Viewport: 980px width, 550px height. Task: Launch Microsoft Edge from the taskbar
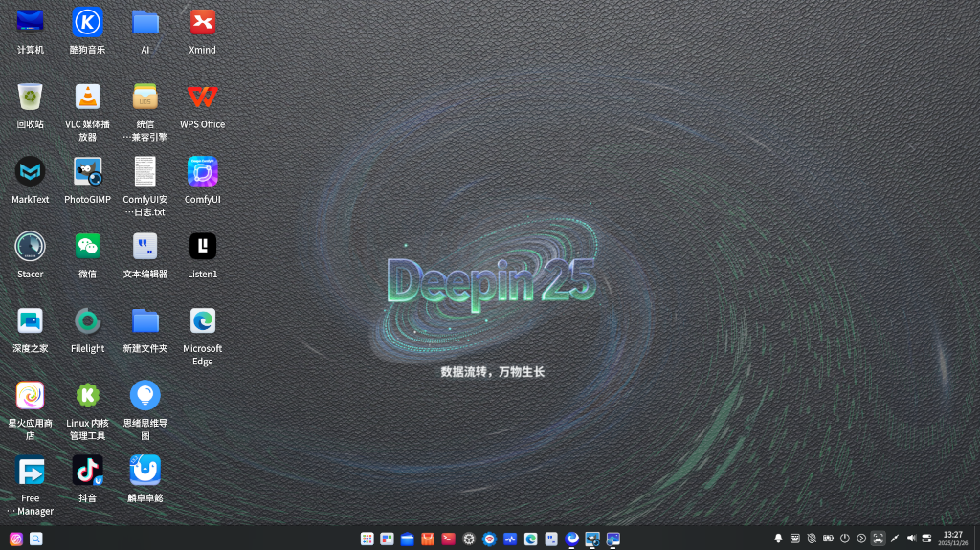click(x=530, y=539)
